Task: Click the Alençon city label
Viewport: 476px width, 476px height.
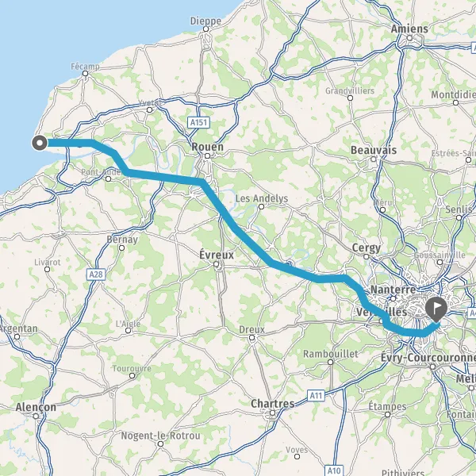Action: (x=36, y=407)
